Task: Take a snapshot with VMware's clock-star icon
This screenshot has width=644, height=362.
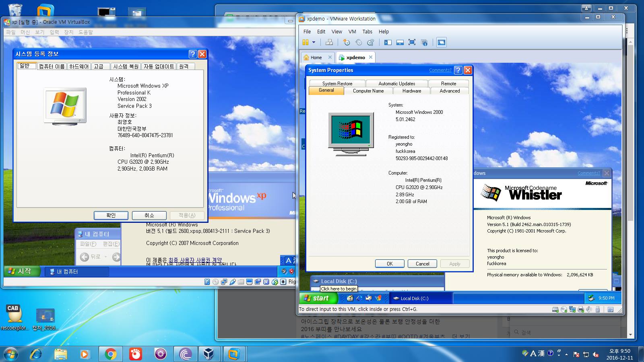Action: pyautogui.click(x=346, y=42)
